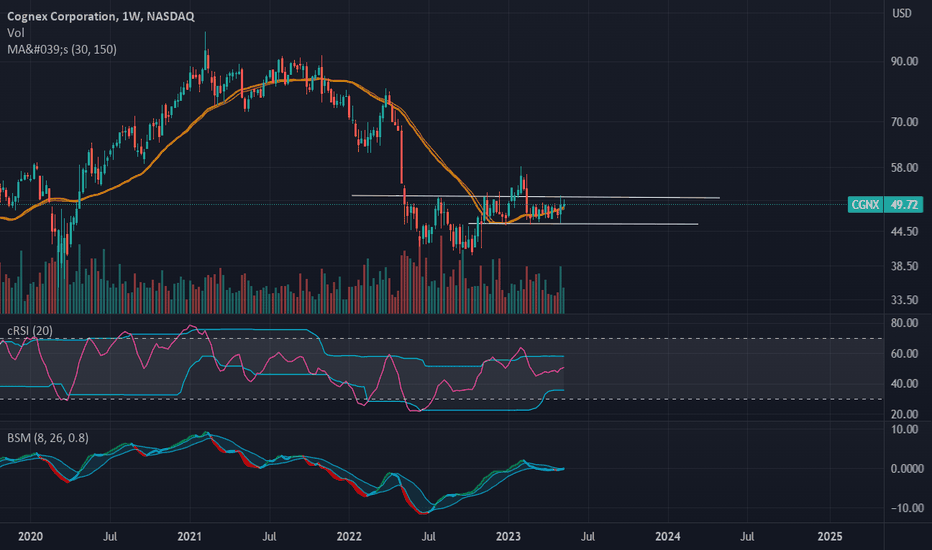Click the Cognex Corporation symbol title
Viewport: 932px width, 550px height.
pyautogui.click(x=100, y=16)
